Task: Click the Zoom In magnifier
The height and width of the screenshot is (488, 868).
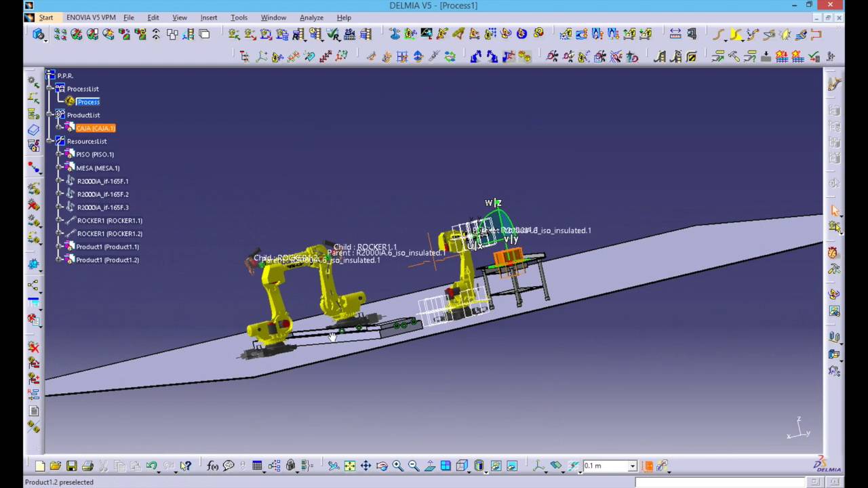Action: click(397, 466)
